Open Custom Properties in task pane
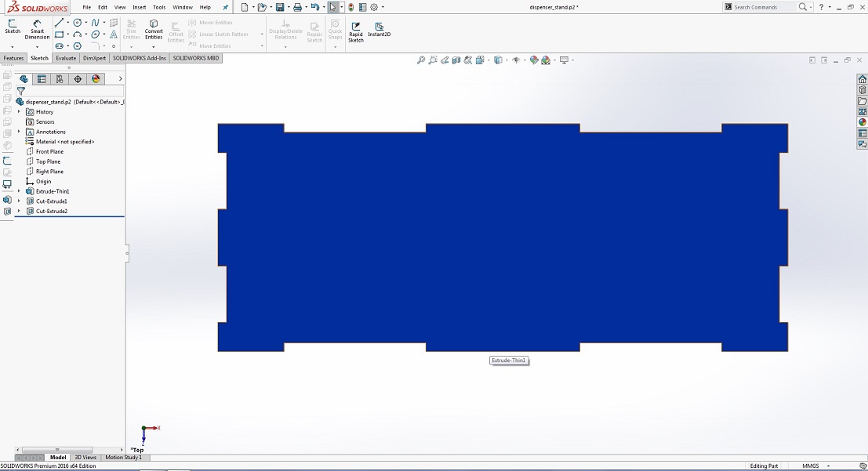 (x=862, y=133)
